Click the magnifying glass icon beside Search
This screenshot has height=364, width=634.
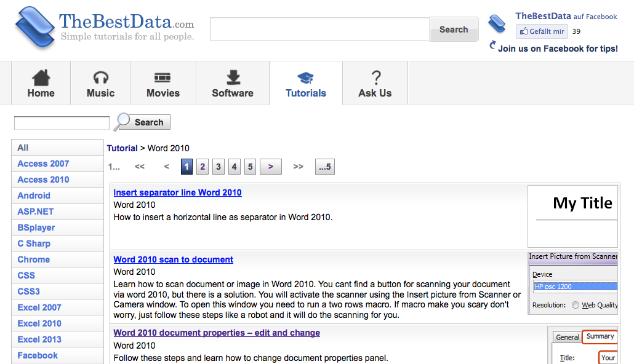pos(122,122)
